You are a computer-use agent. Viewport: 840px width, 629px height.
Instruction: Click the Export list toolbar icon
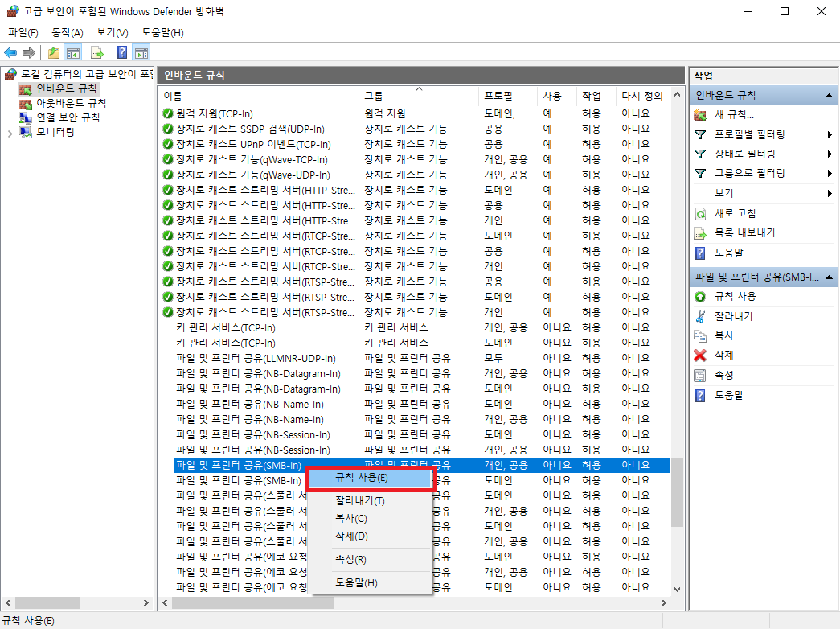click(x=97, y=52)
